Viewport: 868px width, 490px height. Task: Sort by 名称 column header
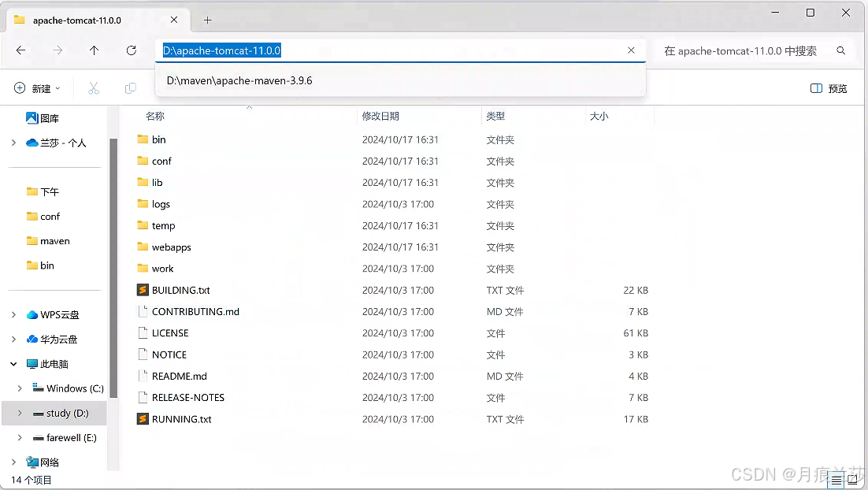155,117
